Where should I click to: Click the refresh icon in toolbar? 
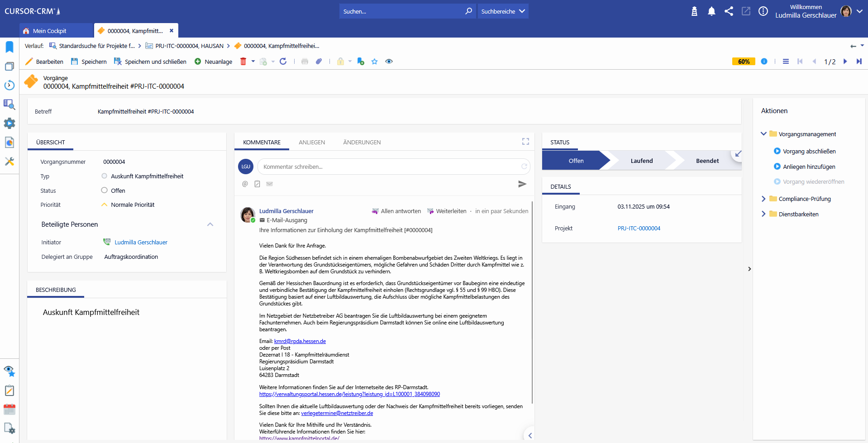pos(283,62)
